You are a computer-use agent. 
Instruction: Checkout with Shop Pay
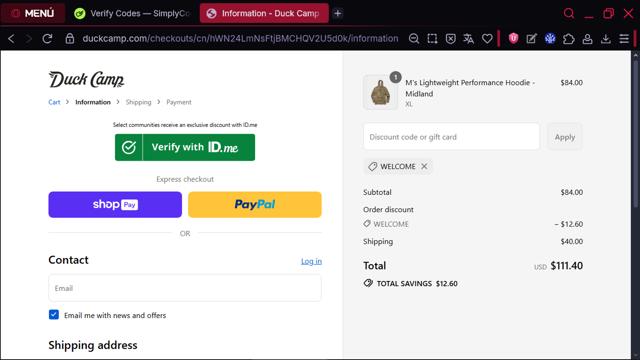point(115,204)
